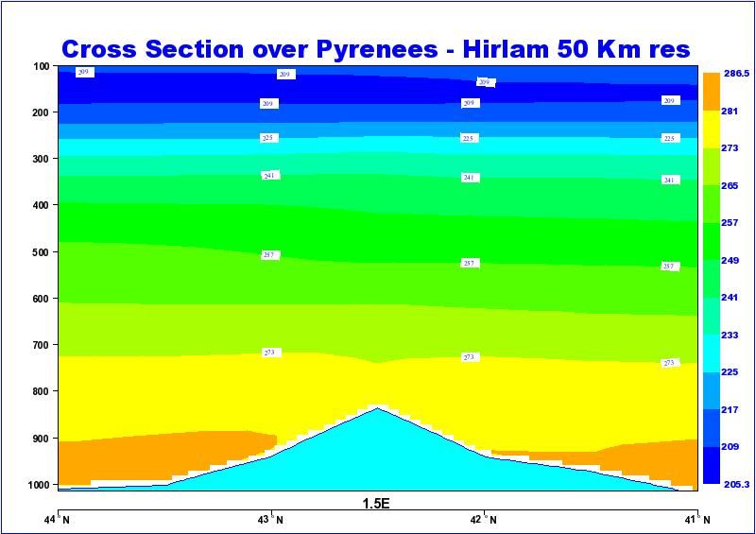Image resolution: width=756 pixels, height=534 pixels.
Task: Click the legend minimum value 205.3
Action: coord(736,484)
